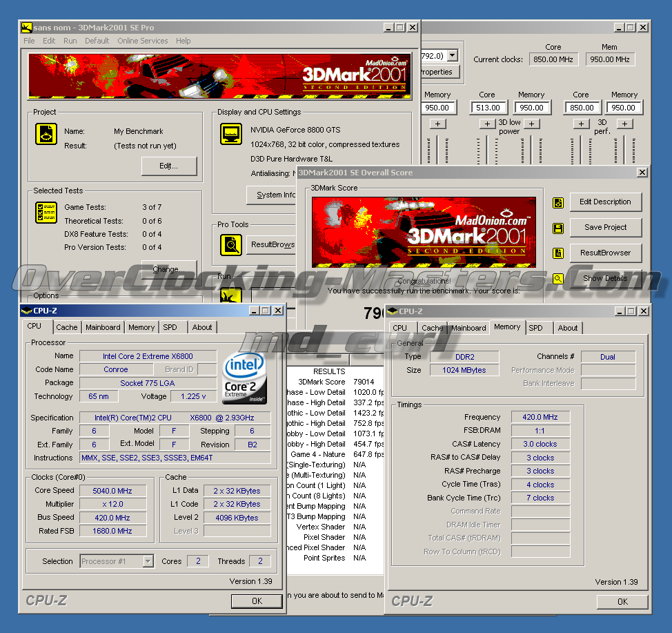The width and height of the screenshot is (672, 633).
Task: Click OK in the left CPU-Z window
Action: click(257, 601)
